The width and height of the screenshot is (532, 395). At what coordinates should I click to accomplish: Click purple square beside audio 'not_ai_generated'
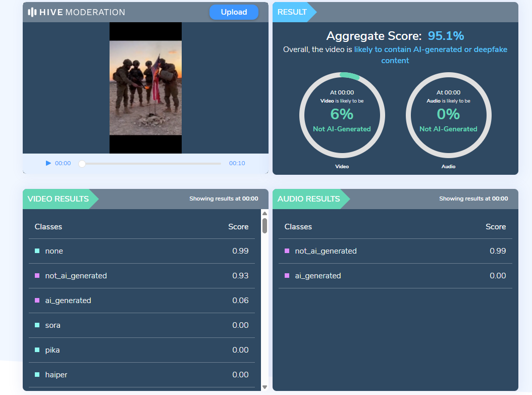287,251
